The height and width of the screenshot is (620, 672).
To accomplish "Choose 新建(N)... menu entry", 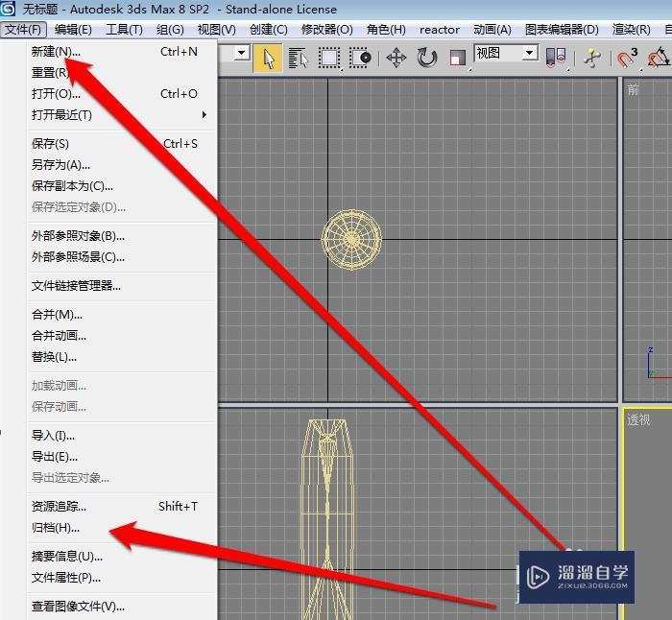I will [122, 52].
